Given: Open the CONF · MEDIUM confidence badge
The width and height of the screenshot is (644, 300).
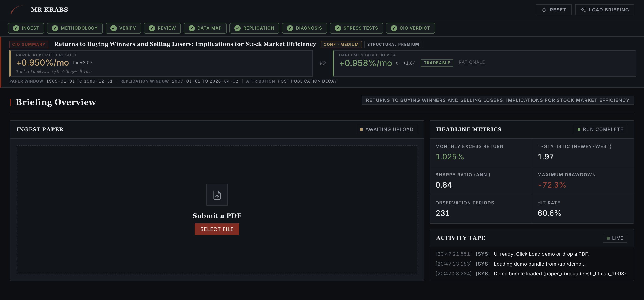Looking at the screenshot, I should tap(341, 44).
